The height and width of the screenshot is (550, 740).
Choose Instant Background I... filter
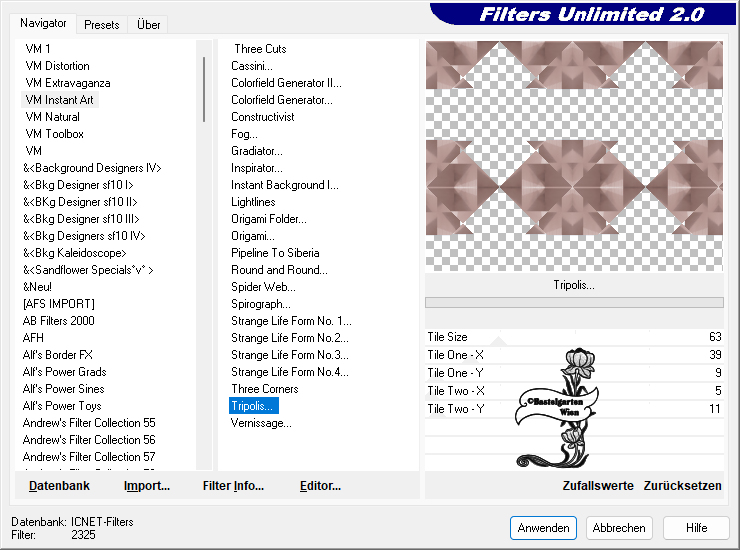[x=285, y=185]
